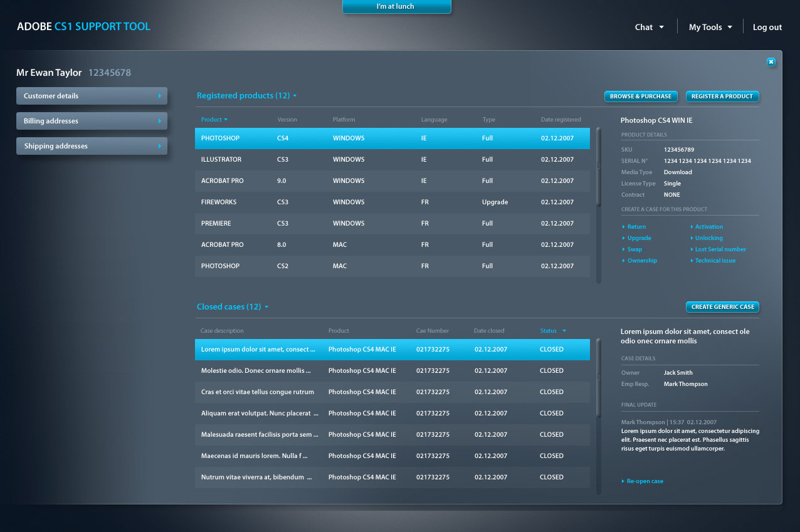The image size is (800, 532).
Task: Close the customer panel with X icon
Action: click(x=771, y=61)
